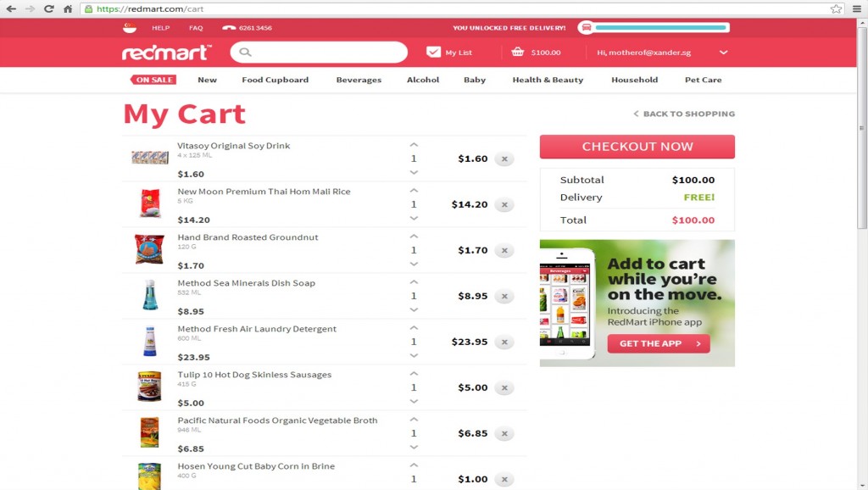Remove Pacific Natural Foods Vegetable Broth
Screen dimensions: 868x490
point(504,433)
